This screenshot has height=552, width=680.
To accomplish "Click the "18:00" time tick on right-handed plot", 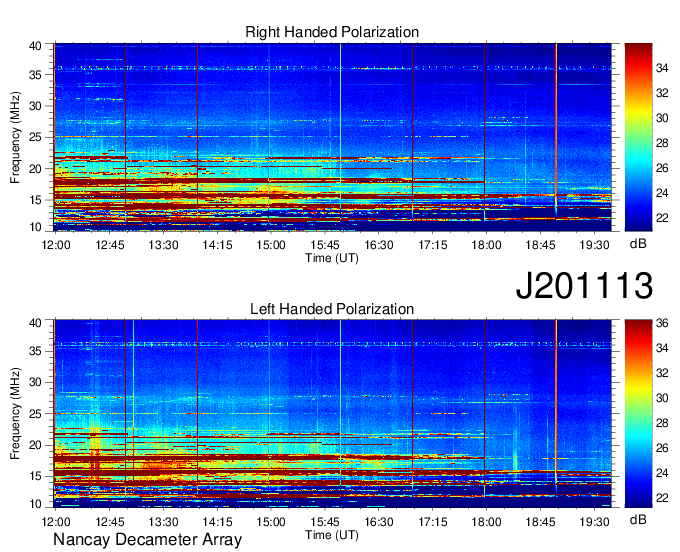I will click(487, 245).
